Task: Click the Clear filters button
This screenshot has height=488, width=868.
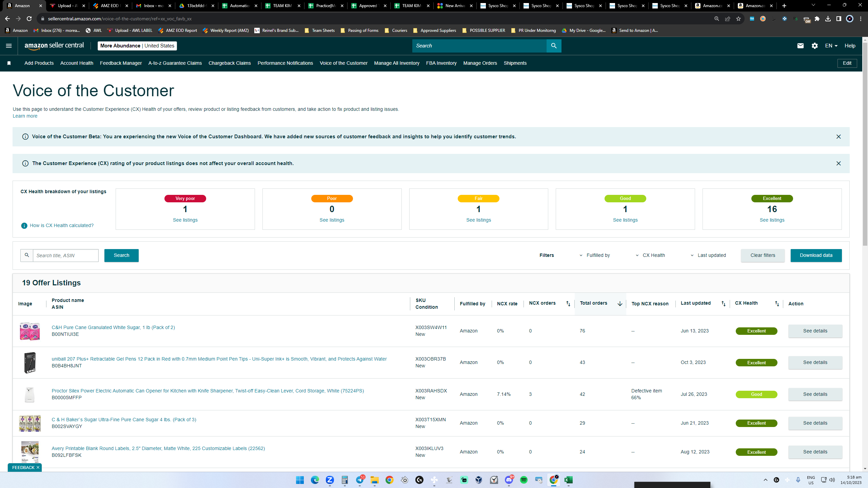Action: click(763, 256)
